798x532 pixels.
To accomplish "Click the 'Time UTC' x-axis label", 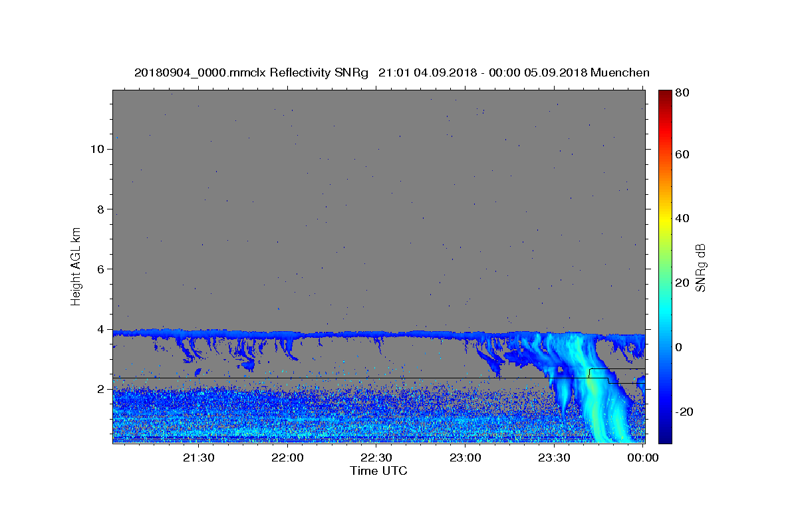I will point(378,471).
